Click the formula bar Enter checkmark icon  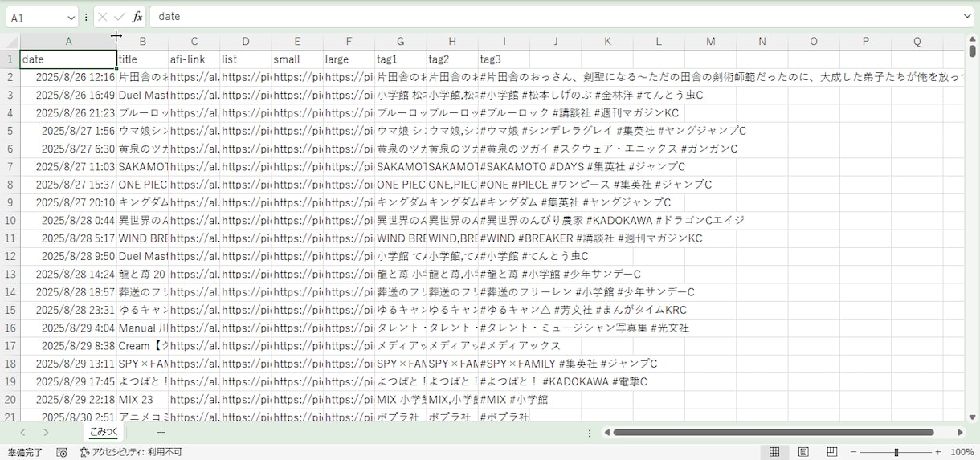pyautogui.click(x=120, y=17)
